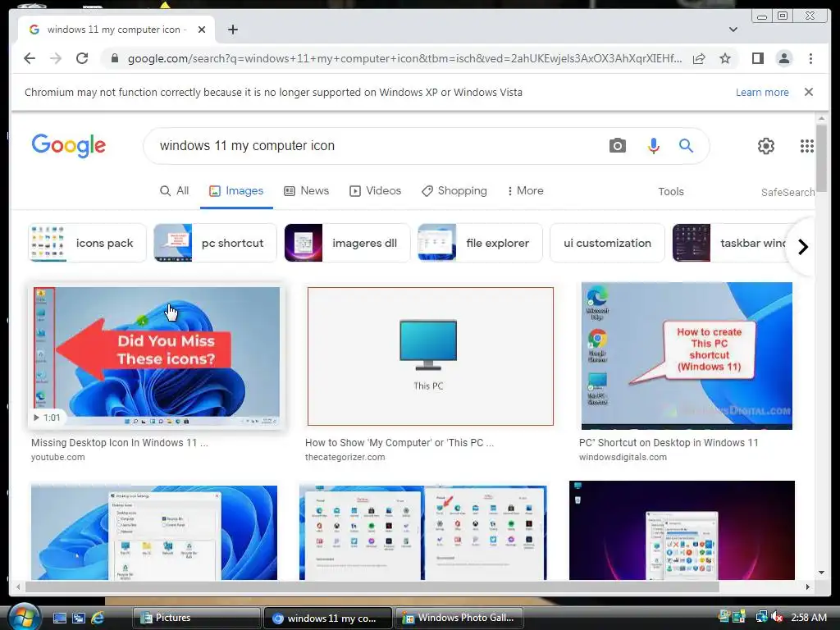The image size is (840, 630).
Task: Show more suggestion chips with right arrow
Action: coord(802,247)
